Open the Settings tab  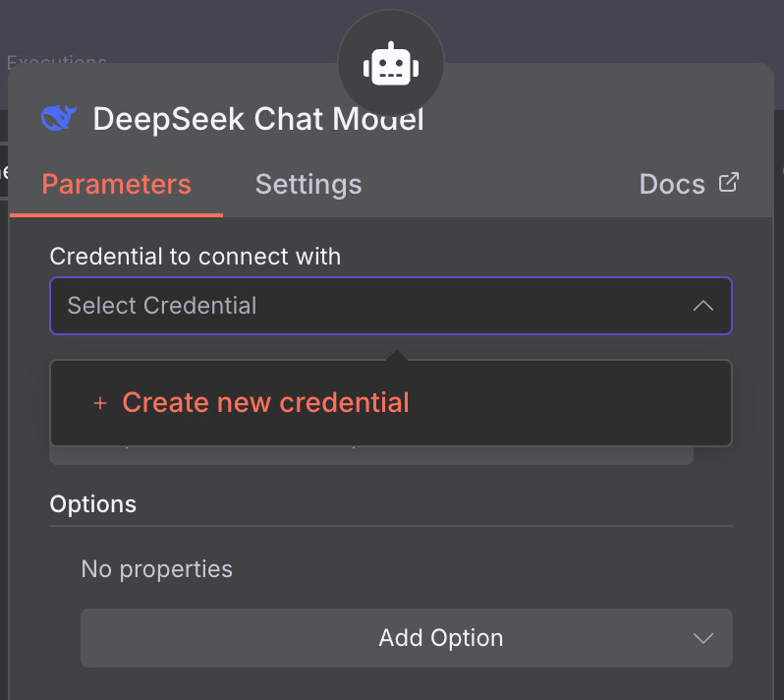tap(308, 185)
